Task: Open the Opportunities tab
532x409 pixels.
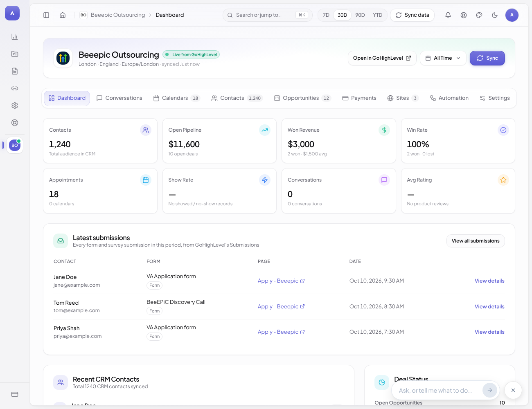Action: pos(302,98)
